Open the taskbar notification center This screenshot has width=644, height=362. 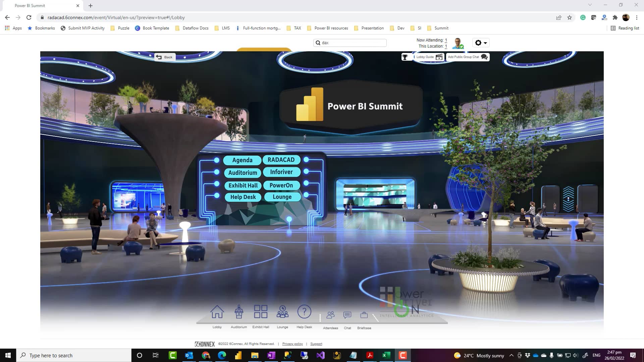pos(633,355)
